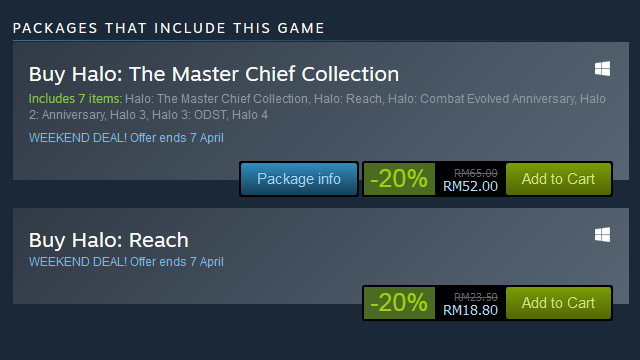Click the -20% badge for Master Chief Collection
The width and height of the screenshot is (640, 360).
399,179
